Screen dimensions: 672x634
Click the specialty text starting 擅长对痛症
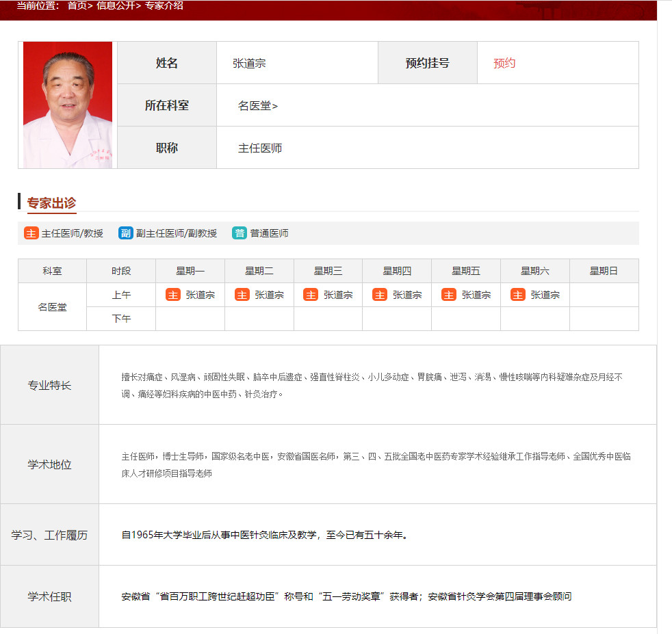(x=372, y=385)
